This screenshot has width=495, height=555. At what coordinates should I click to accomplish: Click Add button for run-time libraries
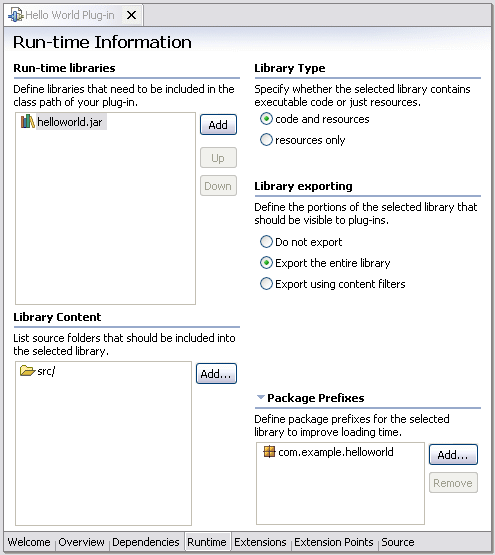tap(218, 125)
